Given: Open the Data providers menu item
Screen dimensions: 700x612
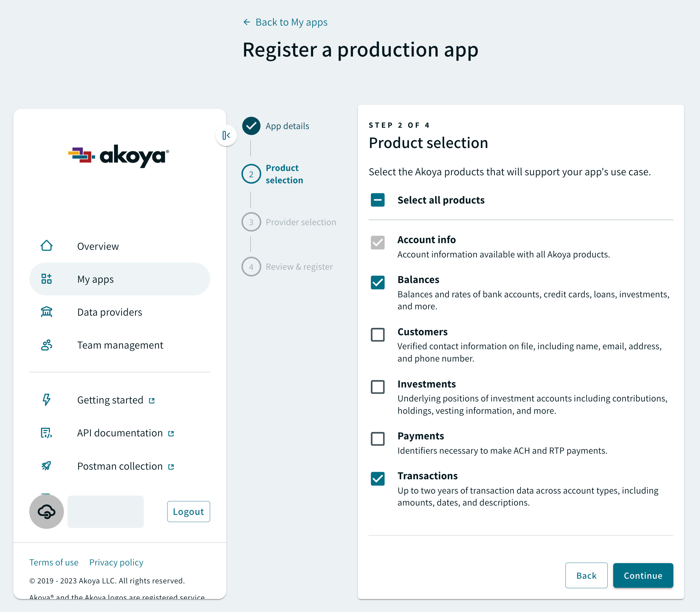Looking at the screenshot, I should pyautogui.click(x=109, y=312).
